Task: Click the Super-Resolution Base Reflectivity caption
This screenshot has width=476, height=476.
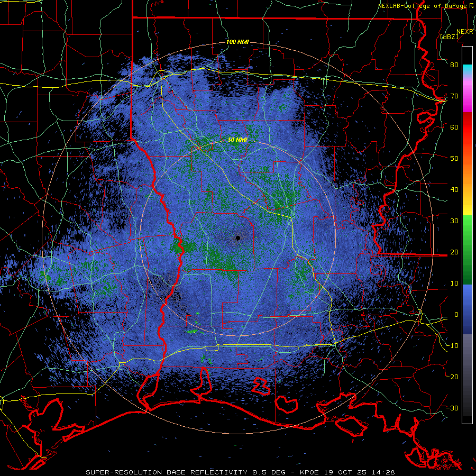Action: pyautogui.click(x=167, y=472)
